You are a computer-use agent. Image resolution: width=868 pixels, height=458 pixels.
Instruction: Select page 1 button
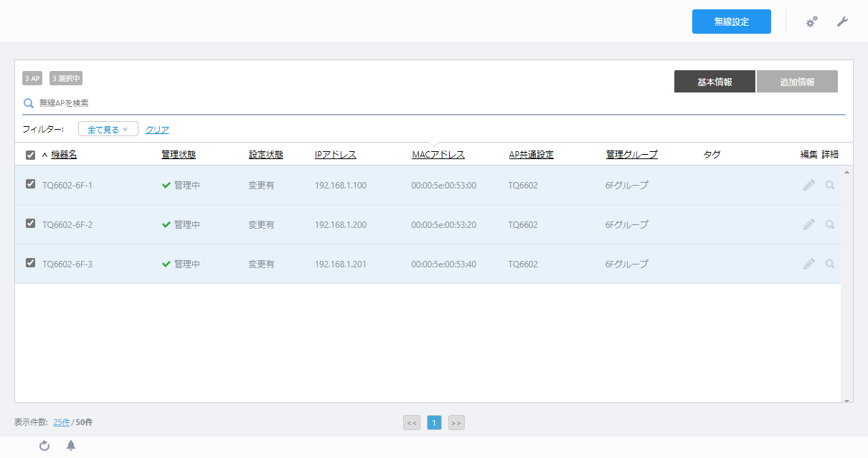pyautogui.click(x=434, y=423)
